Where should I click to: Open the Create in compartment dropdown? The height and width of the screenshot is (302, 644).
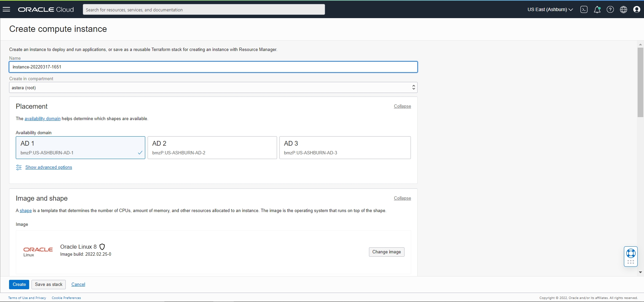click(x=213, y=88)
